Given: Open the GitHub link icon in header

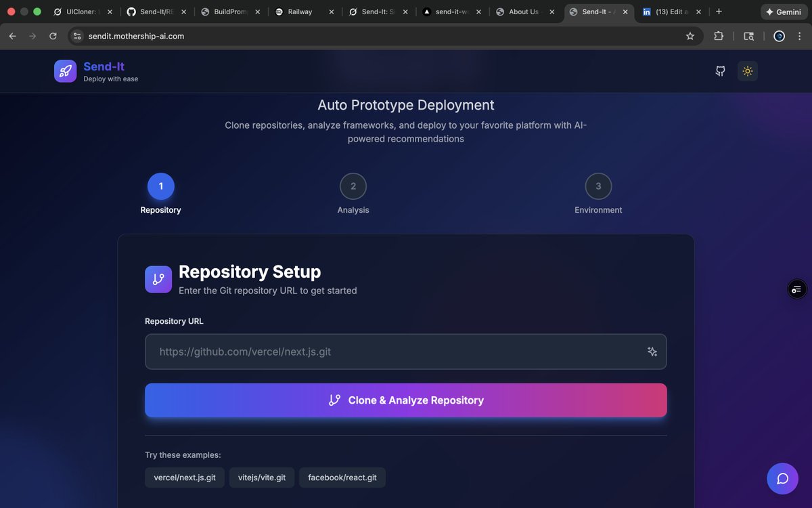Looking at the screenshot, I should (x=721, y=71).
